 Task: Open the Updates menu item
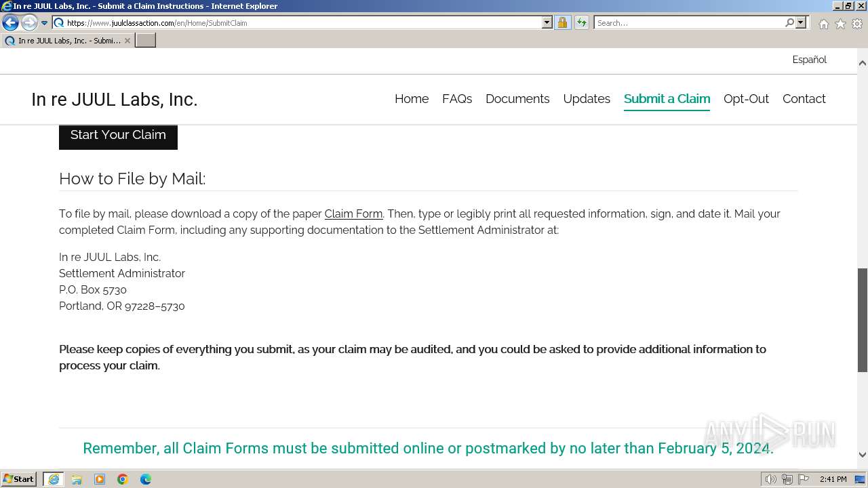587,99
